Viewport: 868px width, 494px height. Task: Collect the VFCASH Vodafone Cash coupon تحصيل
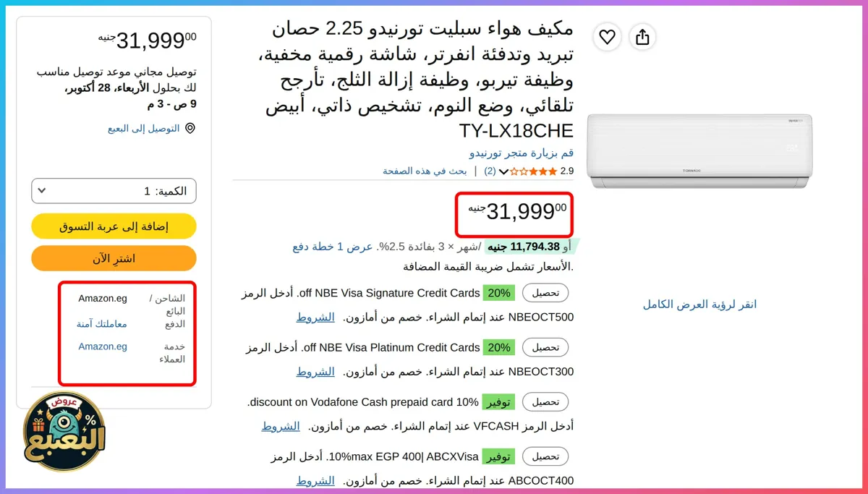point(545,402)
